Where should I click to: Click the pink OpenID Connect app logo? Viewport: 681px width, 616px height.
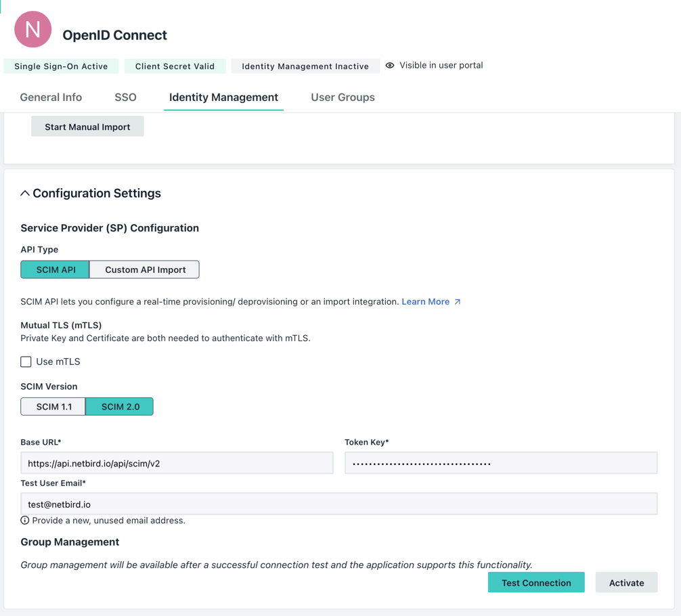click(32, 29)
